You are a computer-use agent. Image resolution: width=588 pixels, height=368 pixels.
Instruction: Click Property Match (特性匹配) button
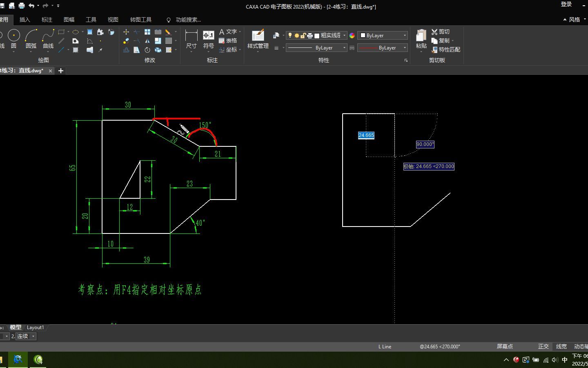[446, 50]
